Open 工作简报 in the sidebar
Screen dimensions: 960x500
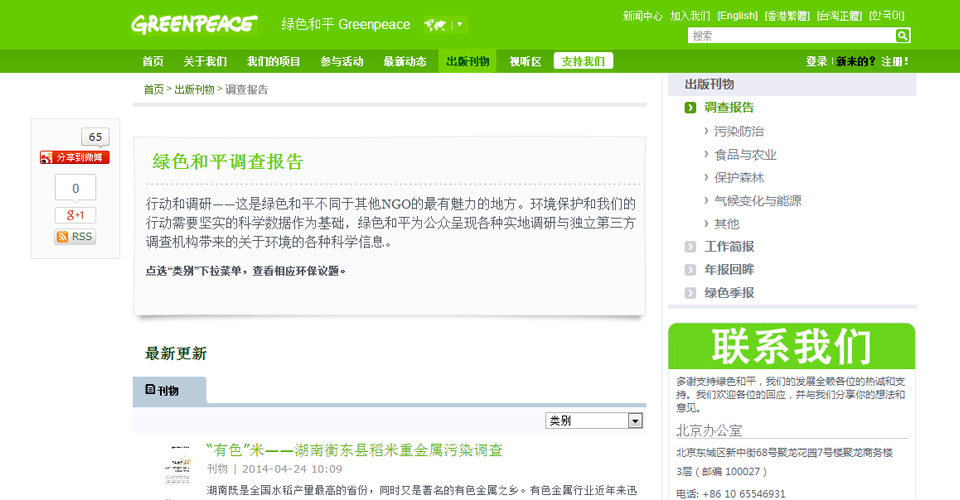pyautogui.click(x=729, y=247)
